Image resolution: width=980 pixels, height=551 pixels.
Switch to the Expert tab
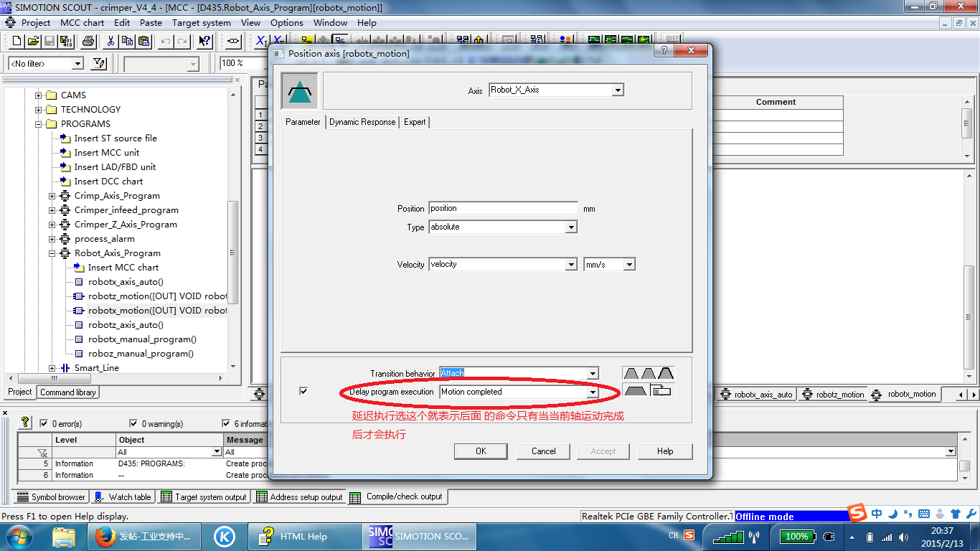pos(415,122)
